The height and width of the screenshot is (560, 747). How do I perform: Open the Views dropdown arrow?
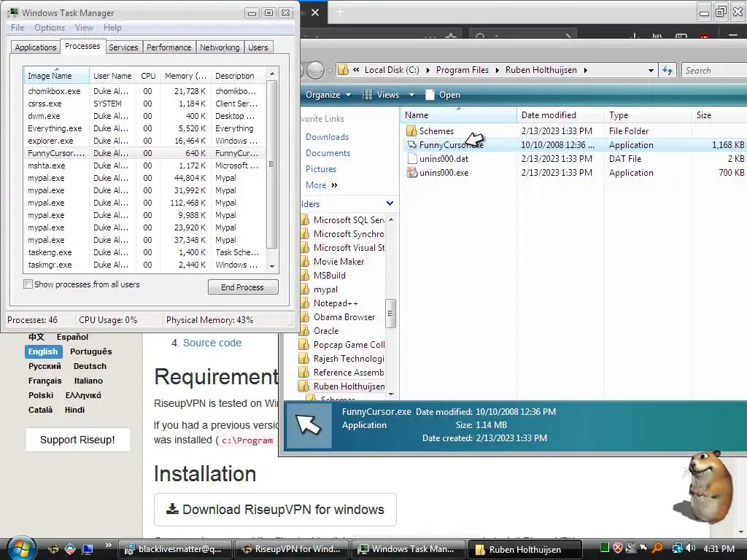pos(411,95)
